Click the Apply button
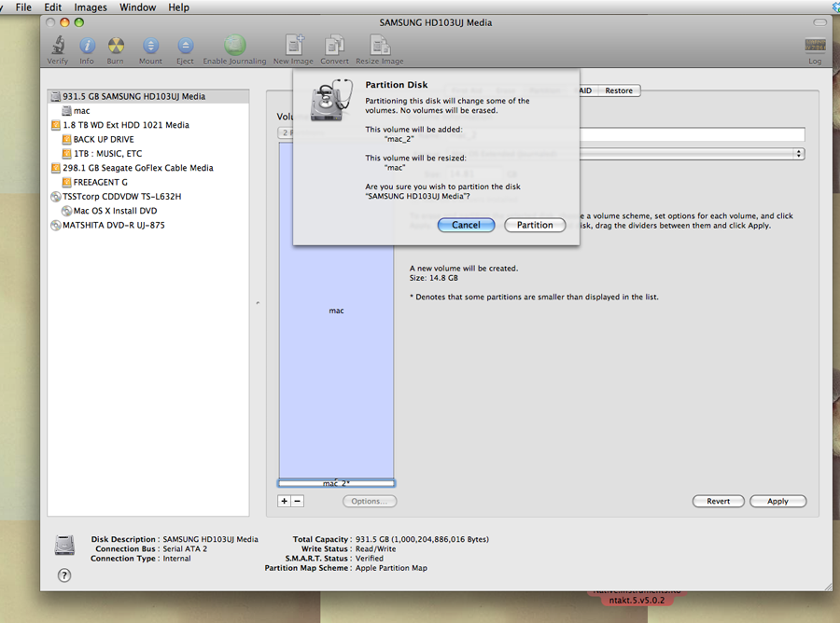The width and height of the screenshot is (840, 623). [x=777, y=501]
